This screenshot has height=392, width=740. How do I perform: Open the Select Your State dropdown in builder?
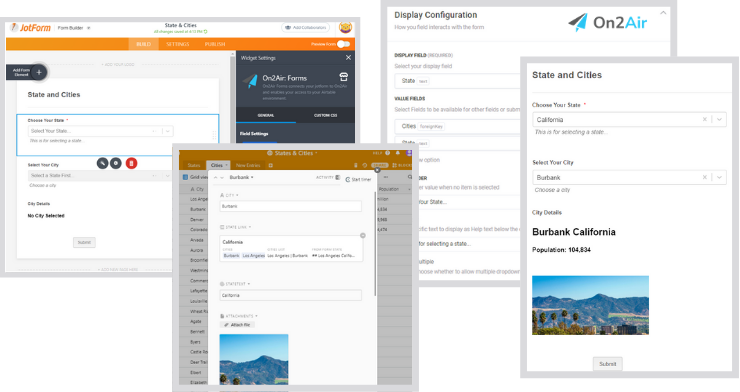point(101,131)
